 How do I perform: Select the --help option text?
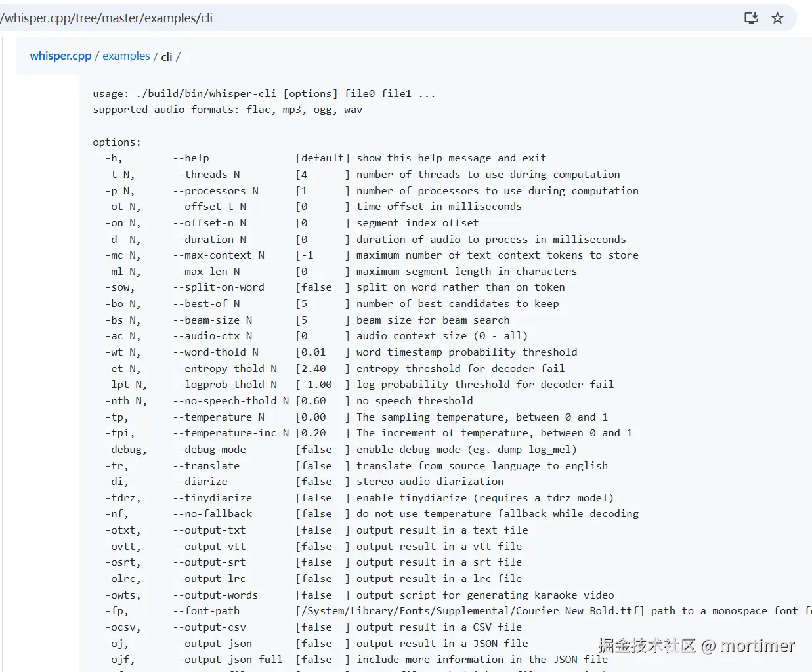coord(191,158)
